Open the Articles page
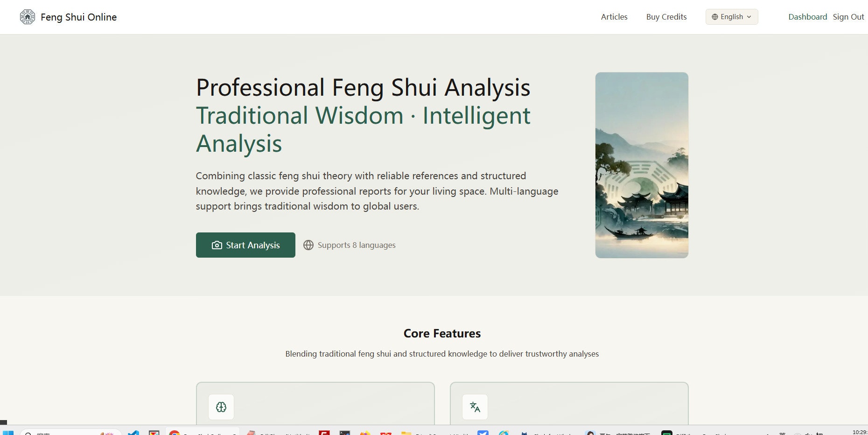Screen dimensions: 868x435 [x=614, y=17]
